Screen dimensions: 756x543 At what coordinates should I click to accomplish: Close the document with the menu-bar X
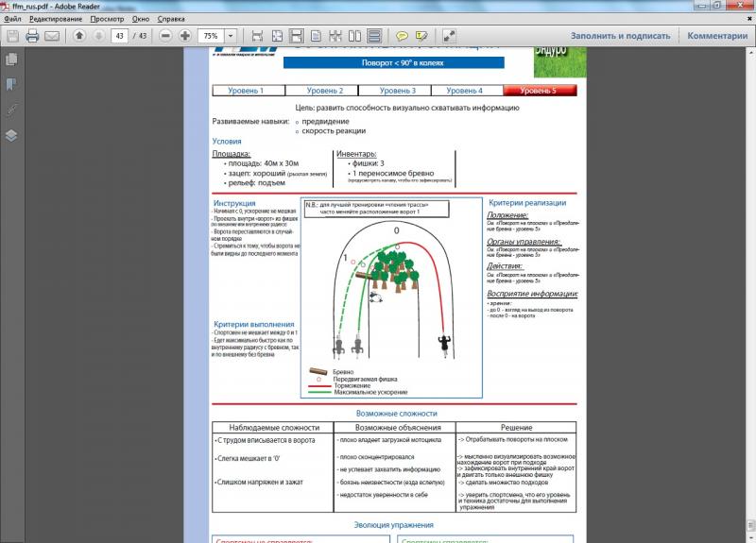click(749, 19)
